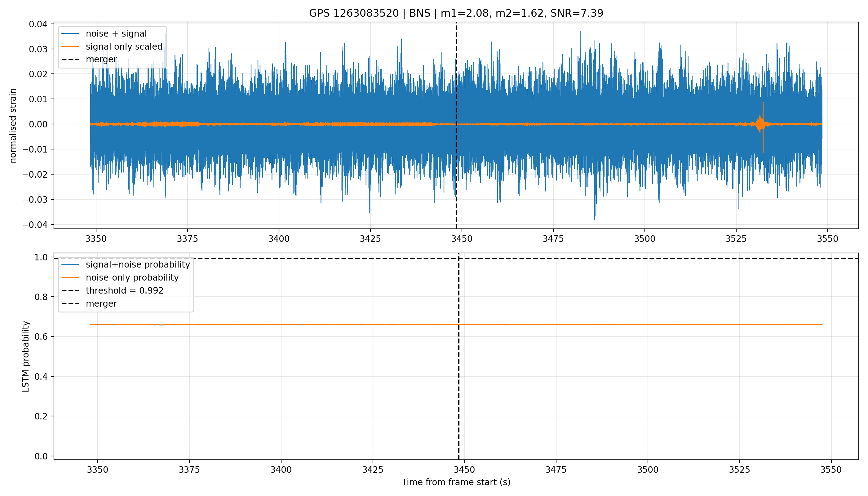Click the 3500 tick label on bottom plot

coord(648,470)
